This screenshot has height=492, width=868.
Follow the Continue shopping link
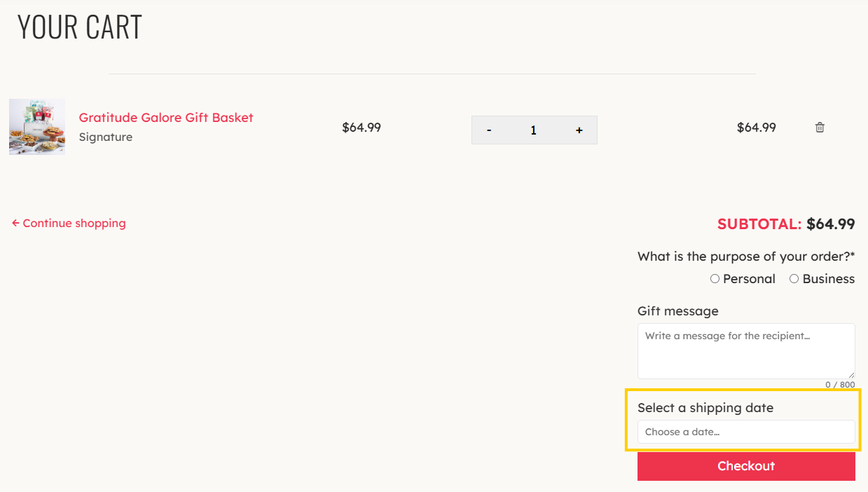[69, 224]
